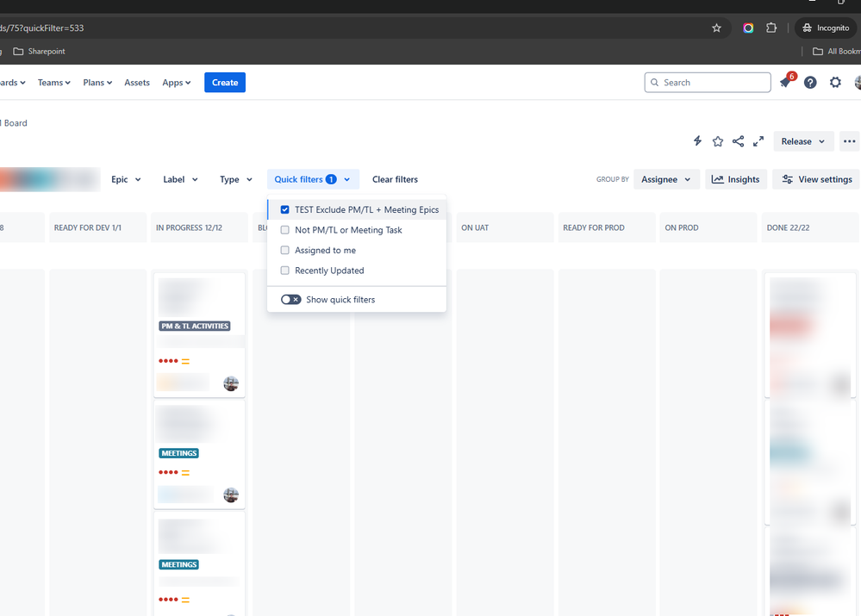Open View settings
The image size is (861, 616).
click(x=817, y=179)
